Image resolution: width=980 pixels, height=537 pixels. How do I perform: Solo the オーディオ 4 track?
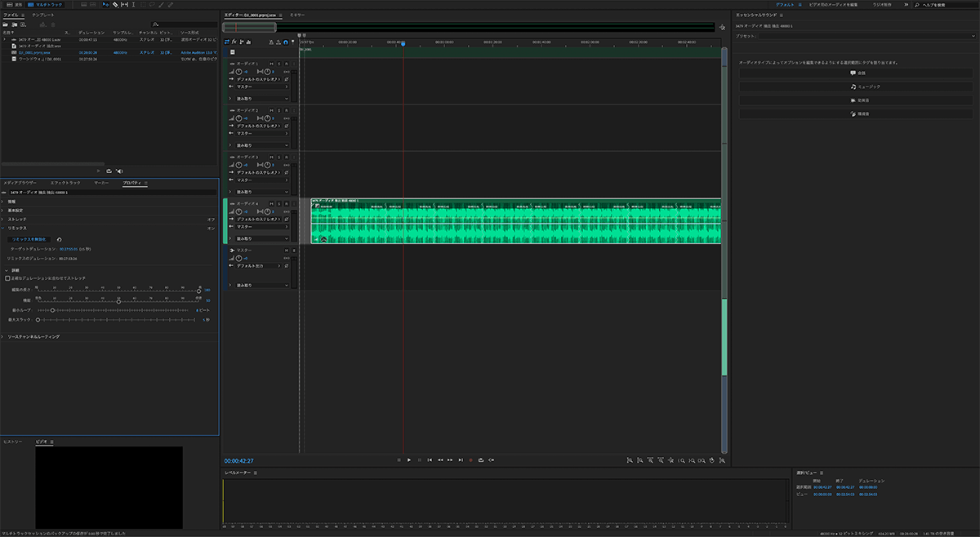click(x=278, y=203)
